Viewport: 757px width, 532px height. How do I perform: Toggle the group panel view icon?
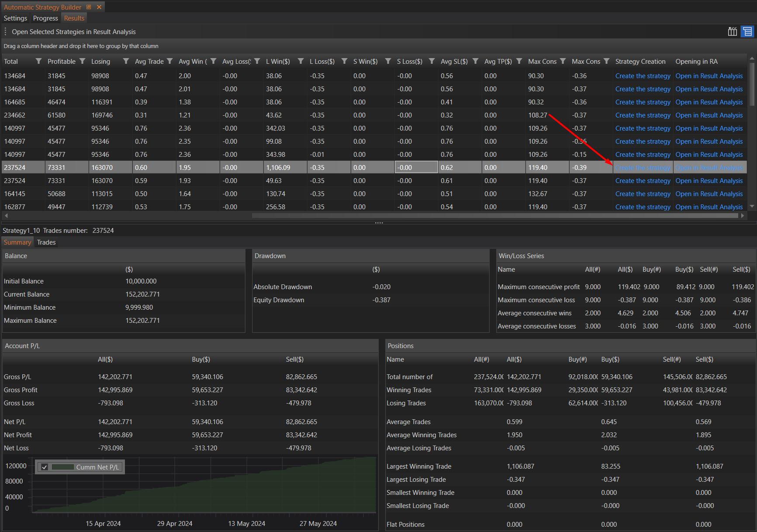point(747,31)
